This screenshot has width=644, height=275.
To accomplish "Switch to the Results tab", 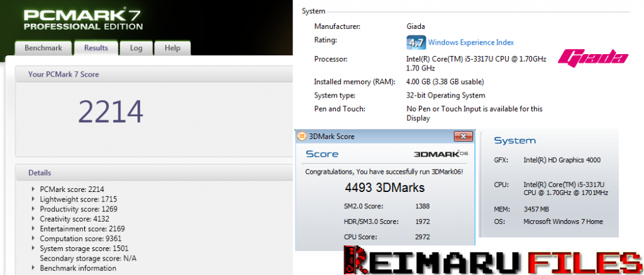I will tap(96, 48).
